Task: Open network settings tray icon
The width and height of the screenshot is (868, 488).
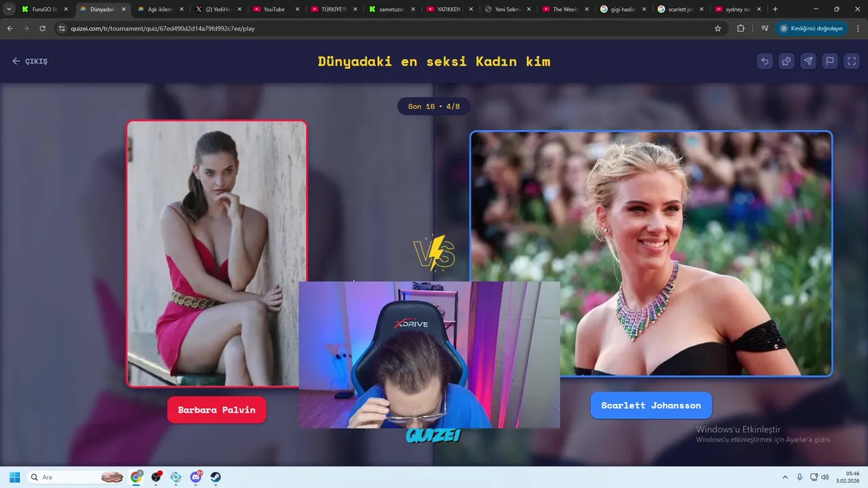Action: point(814,477)
